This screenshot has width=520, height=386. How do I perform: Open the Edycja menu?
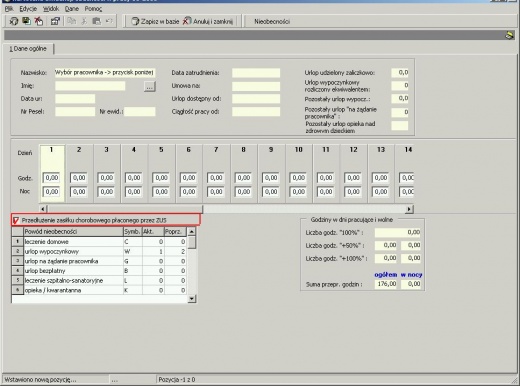(28, 9)
